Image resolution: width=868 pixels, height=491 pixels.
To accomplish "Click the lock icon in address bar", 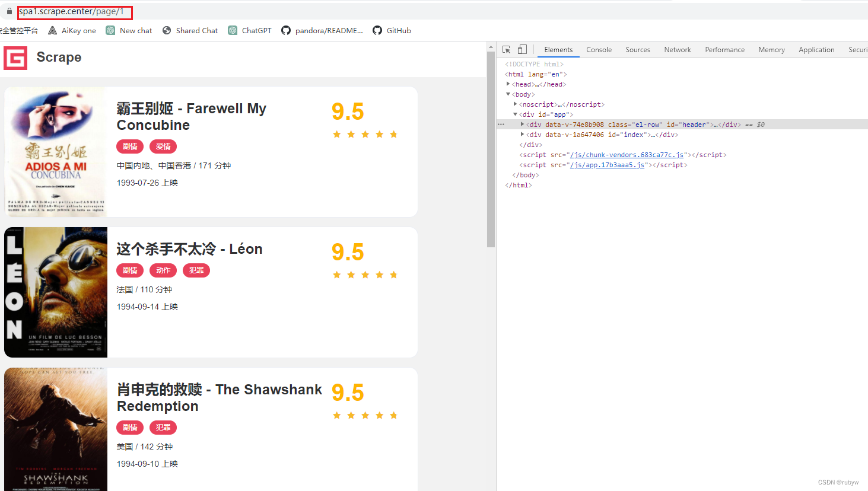I will coord(9,11).
